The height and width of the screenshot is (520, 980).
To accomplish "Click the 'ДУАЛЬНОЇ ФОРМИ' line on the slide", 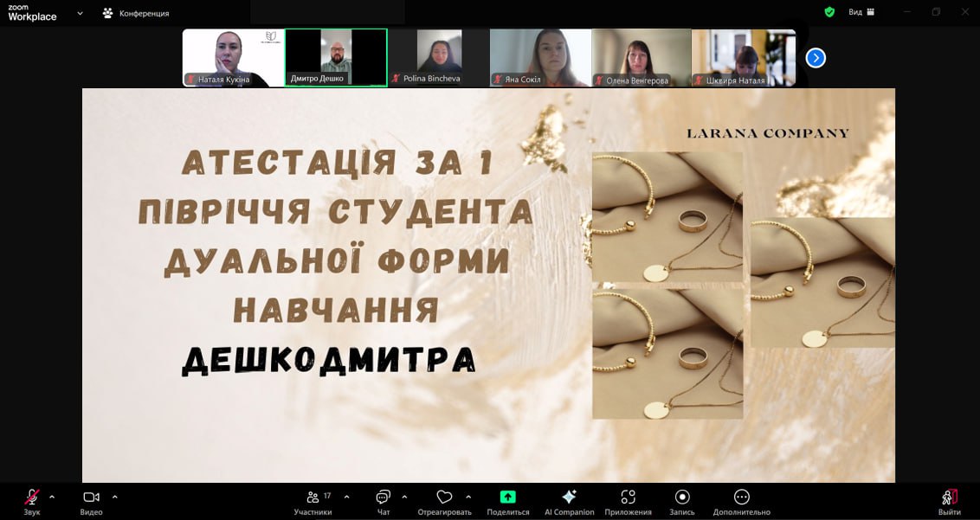I will [336, 261].
